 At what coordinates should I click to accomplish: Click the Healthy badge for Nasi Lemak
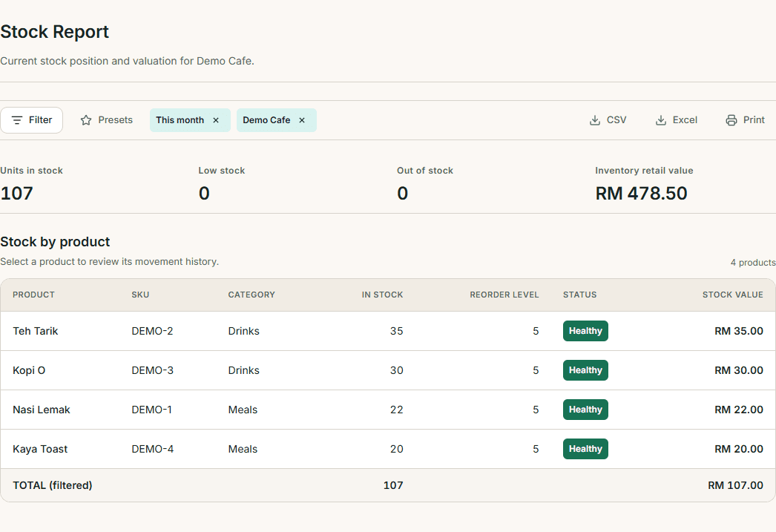[x=585, y=410]
